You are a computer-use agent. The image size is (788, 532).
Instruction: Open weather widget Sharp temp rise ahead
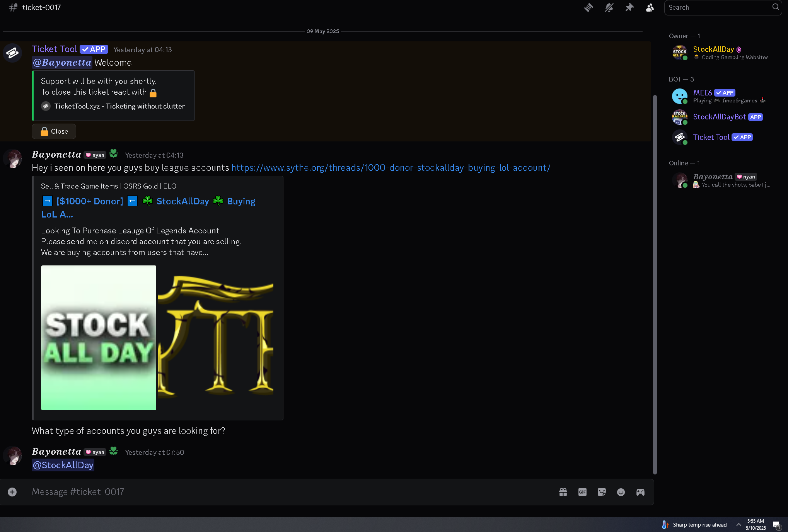click(694, 525)
